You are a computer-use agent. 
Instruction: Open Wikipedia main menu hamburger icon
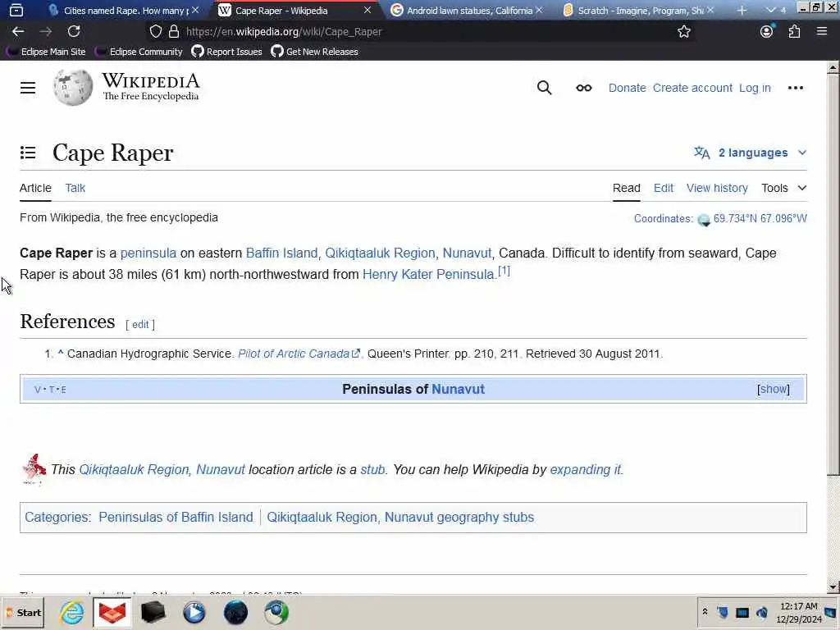point(28,88)
